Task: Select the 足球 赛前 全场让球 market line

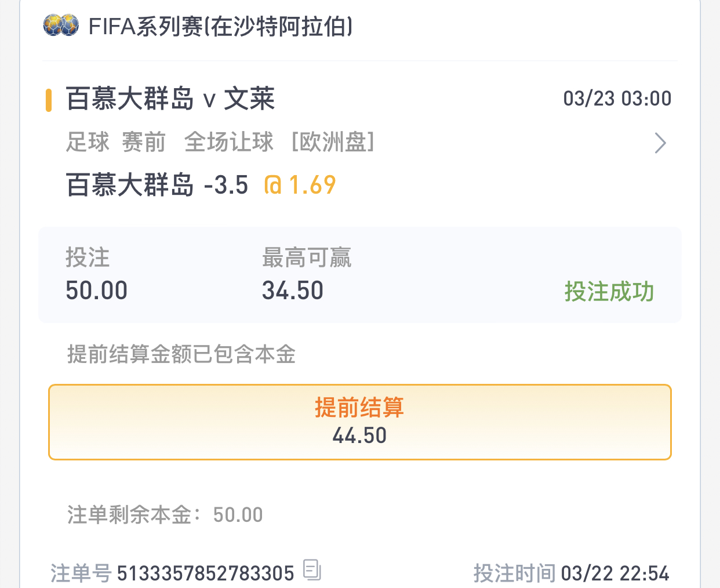Action: coord(170,142)
